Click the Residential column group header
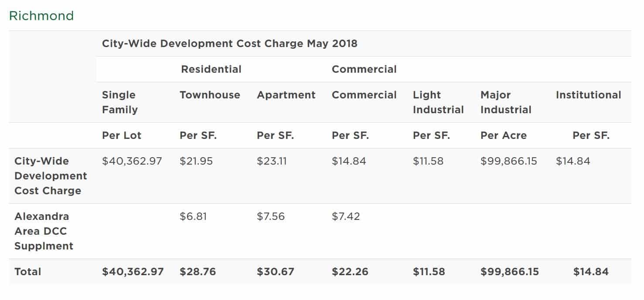The height and width of the screenshot is (300, 644). pyautogui.click(x=211, y=69)
